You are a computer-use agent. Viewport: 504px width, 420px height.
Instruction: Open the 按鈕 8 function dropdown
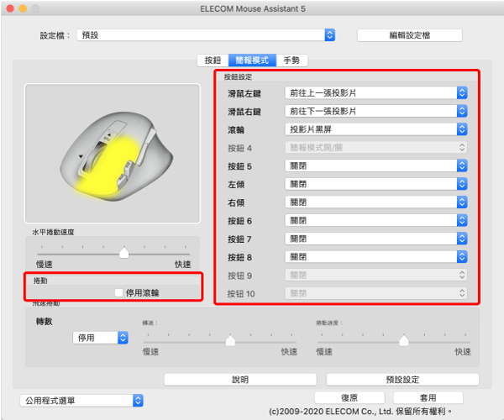pyautogui.click(x=375, y=257)
